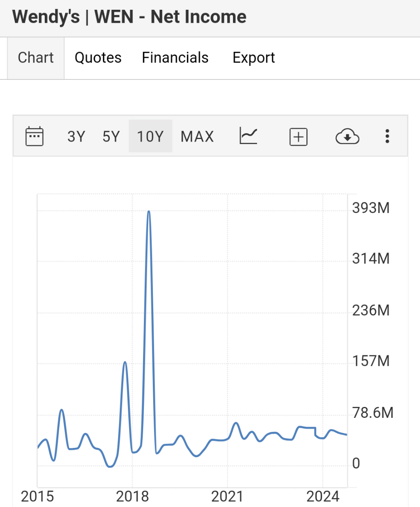
Task: Open the Export tab
Action: [x=254, y=58]
